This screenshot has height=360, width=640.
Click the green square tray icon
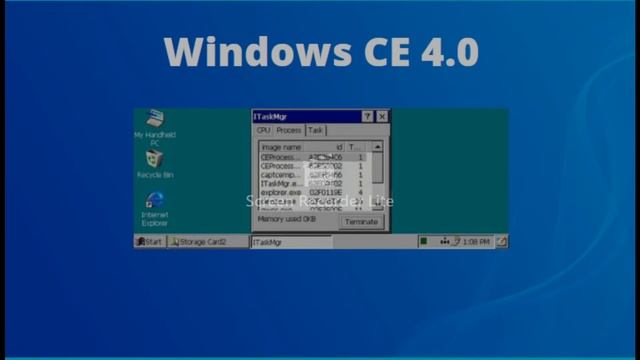tap(424, 242)
